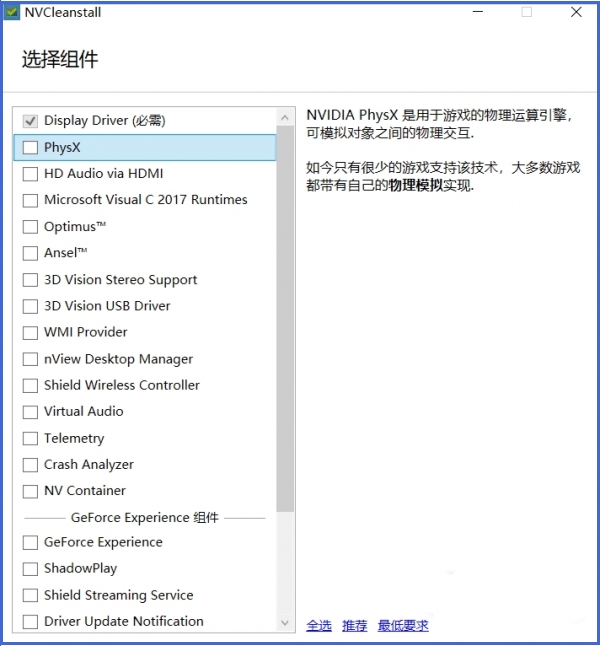The image size is (600, 646).
Task: Minimize the NVCleanstall window
Action: tap(478, 12)
